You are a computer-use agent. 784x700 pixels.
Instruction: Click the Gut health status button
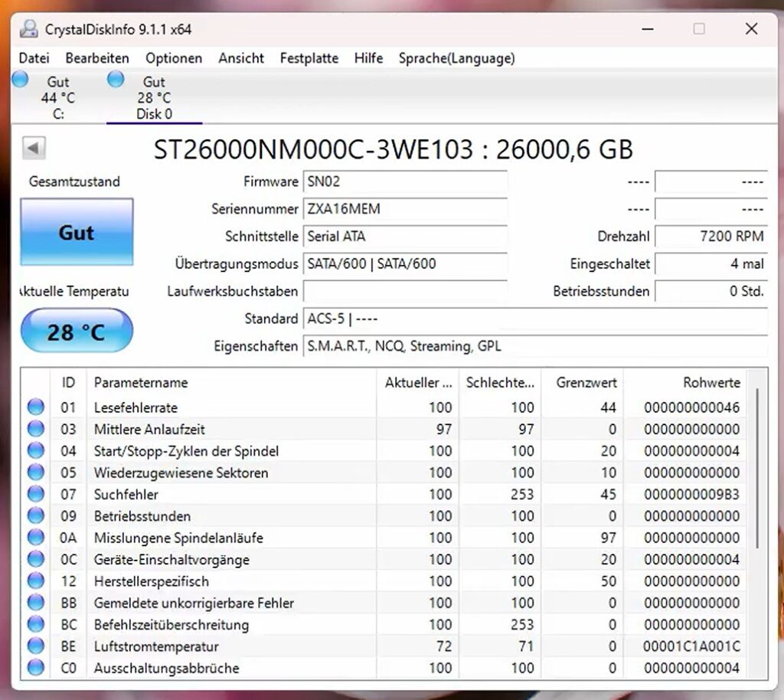coord(77,232)
